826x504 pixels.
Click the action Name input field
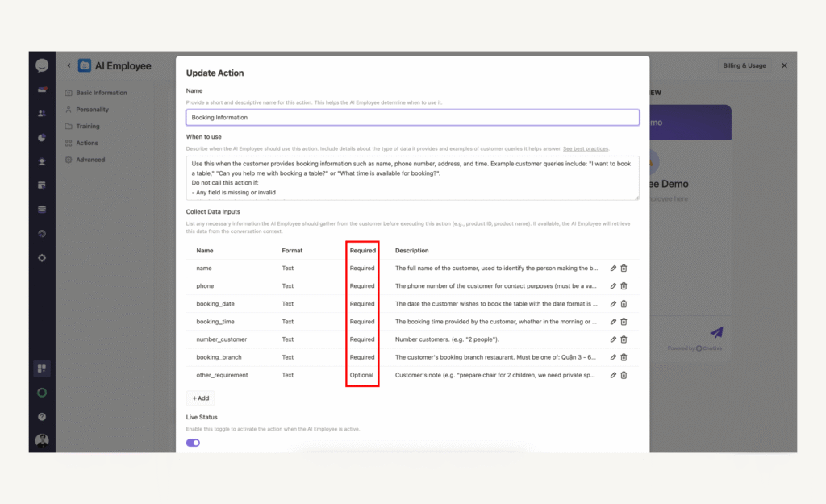click(412, 118)
